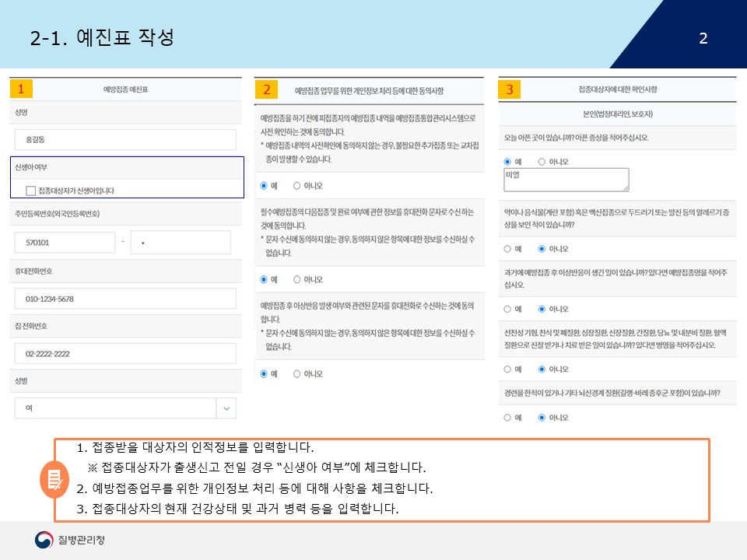The image size is (747, 560).
Task: Click the orange number 3 badge
Action: (x=510, y=89)
